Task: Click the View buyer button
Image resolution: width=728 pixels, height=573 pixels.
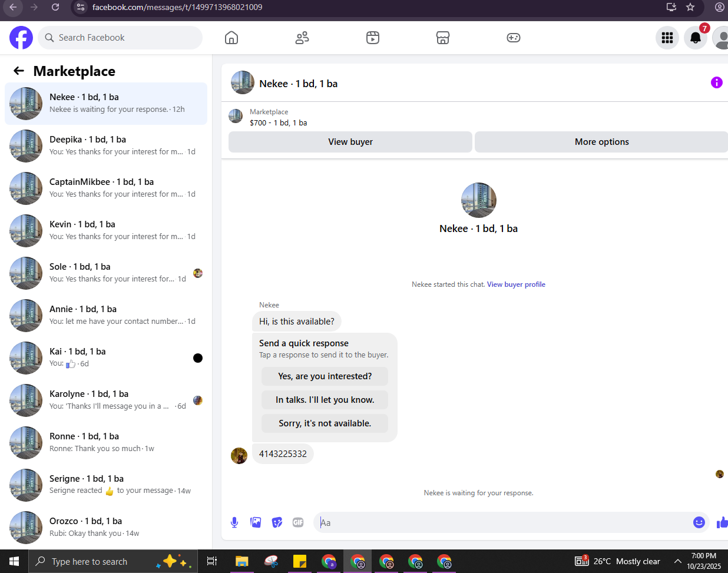Action: 350,142
